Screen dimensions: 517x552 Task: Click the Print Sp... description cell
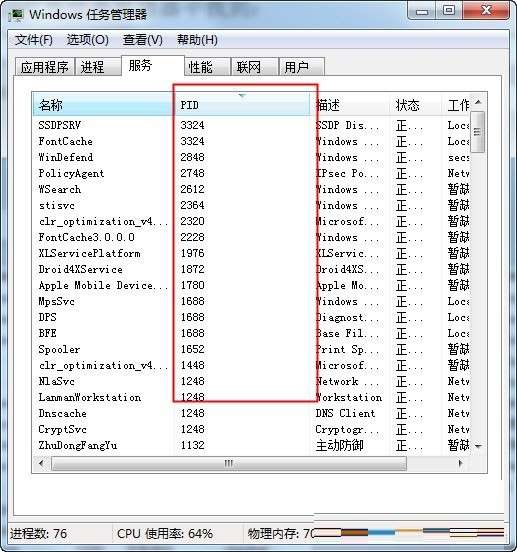[x=347, y=350]
